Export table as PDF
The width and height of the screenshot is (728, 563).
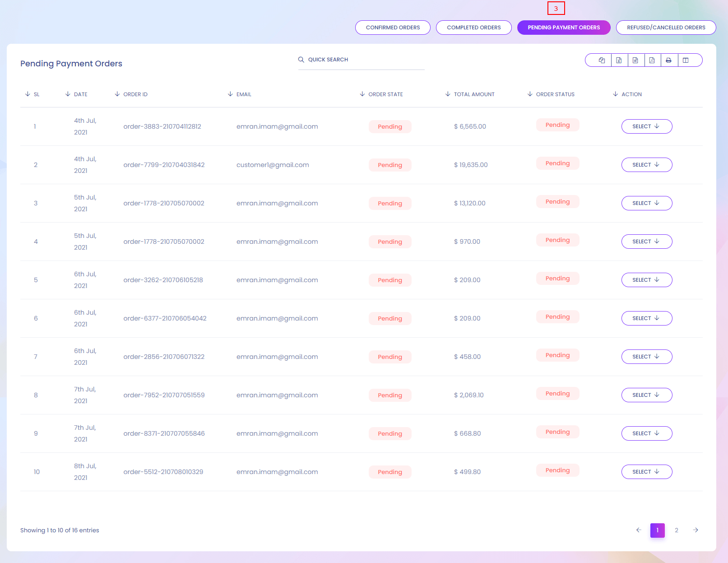652,60
